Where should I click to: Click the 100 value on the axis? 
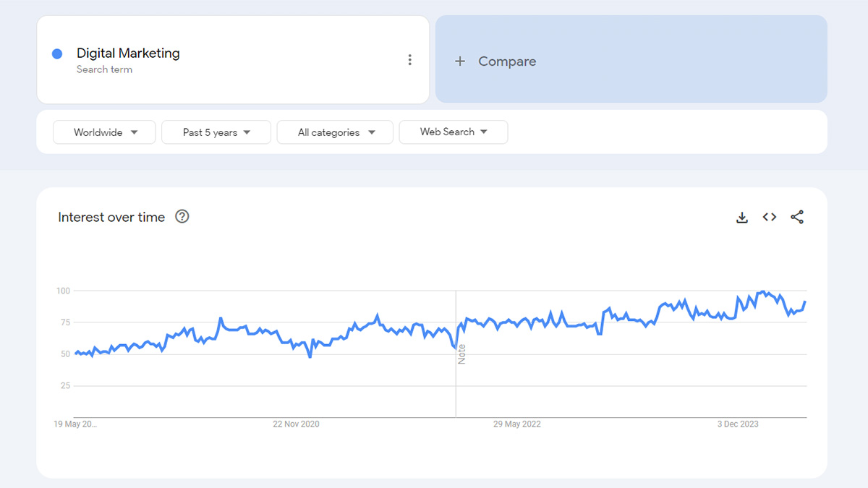pyautogui.click(x=62, y=291)
